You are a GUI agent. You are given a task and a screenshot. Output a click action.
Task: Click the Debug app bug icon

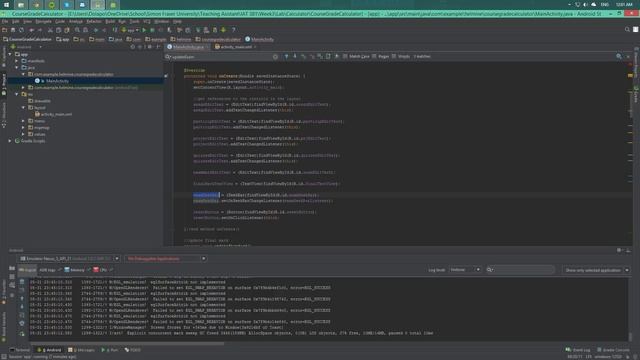coord(152,30)
